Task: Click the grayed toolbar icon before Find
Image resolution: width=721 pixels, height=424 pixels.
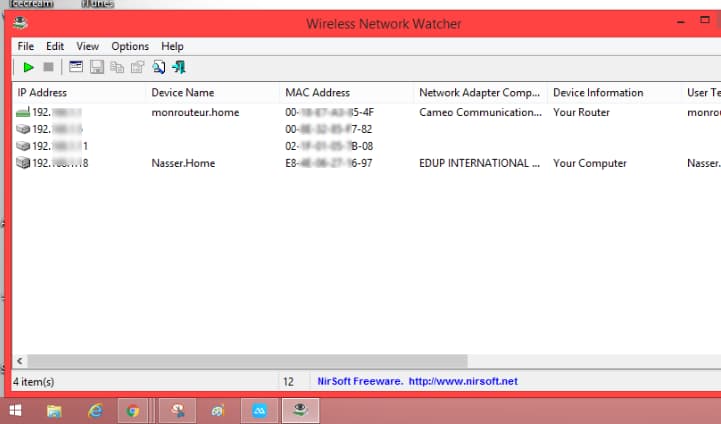Action: pos(137,67)
